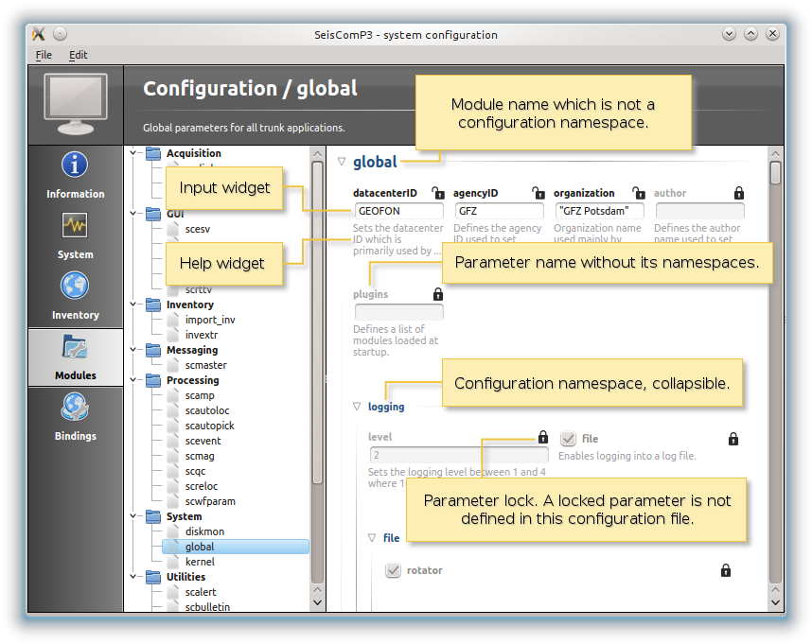The width and height of the screenshot is (812, 644).
Task: Click the X application icon in title bar
Action: (x=38, y=34)
